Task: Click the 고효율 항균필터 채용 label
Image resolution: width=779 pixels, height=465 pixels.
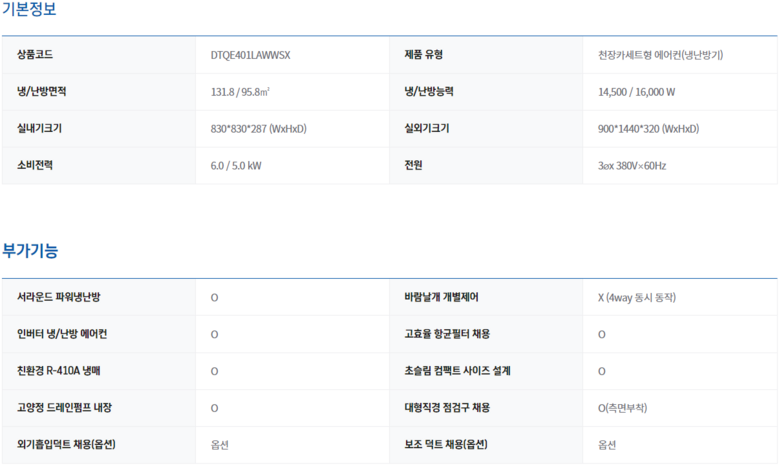Action: [x=447, y=334]
